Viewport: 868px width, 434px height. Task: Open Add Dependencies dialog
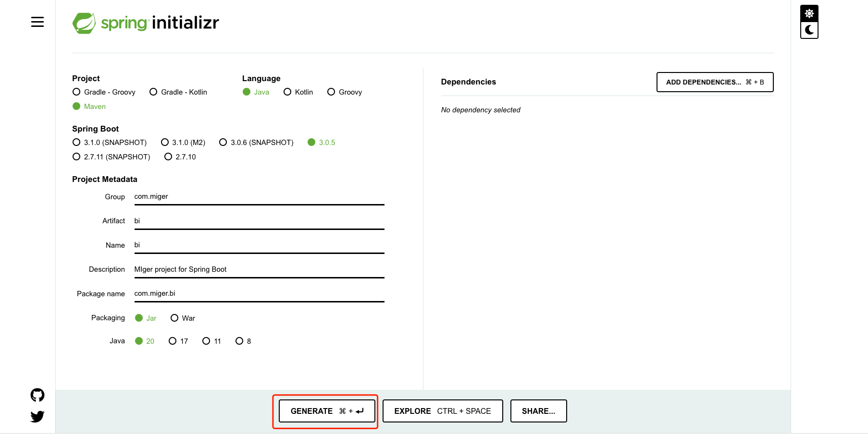pyautogui.click(x=715, y=82)
